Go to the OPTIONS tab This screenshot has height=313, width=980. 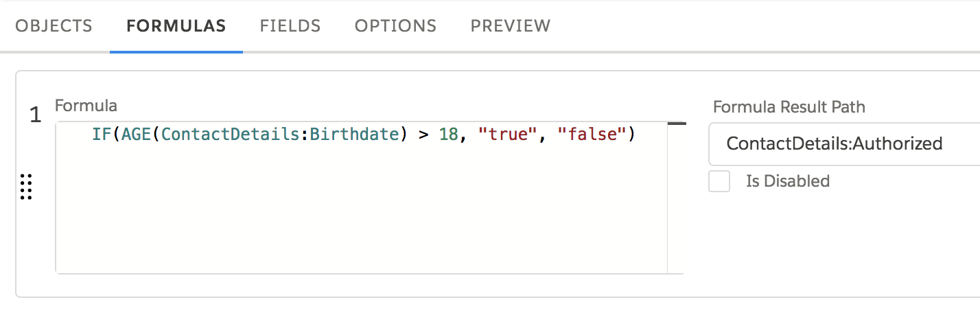[x=395, y=26]
